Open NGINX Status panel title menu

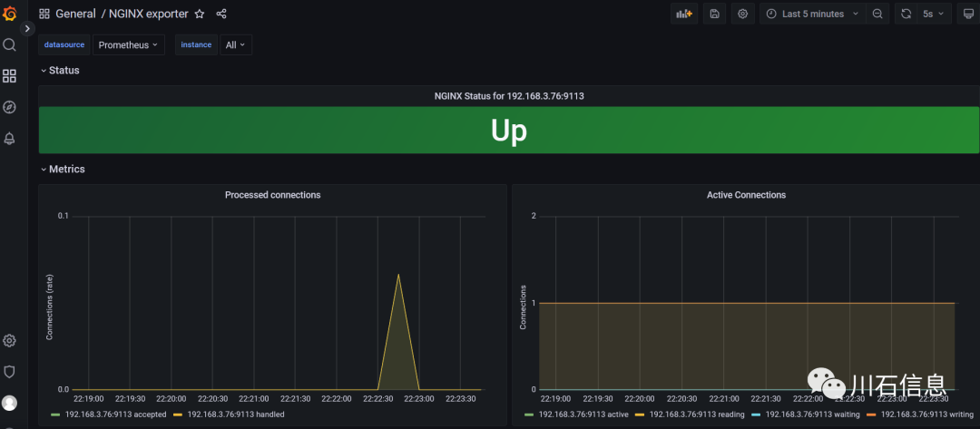(509, 96)
